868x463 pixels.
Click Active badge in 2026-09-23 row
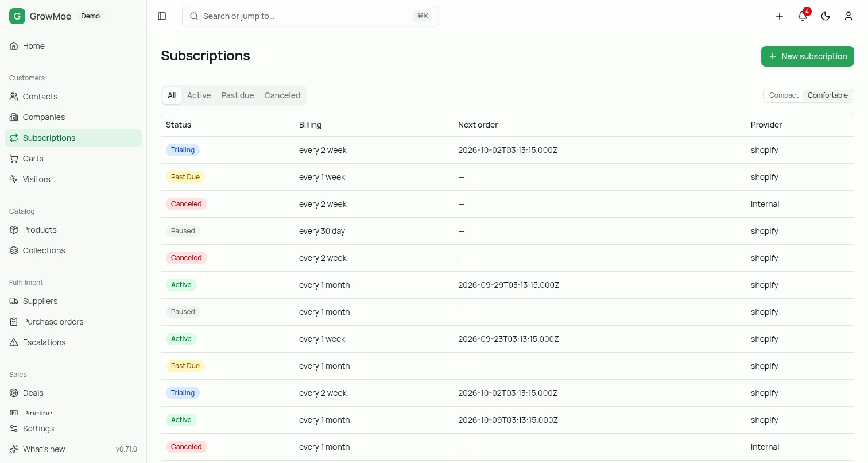pos(181,339)
